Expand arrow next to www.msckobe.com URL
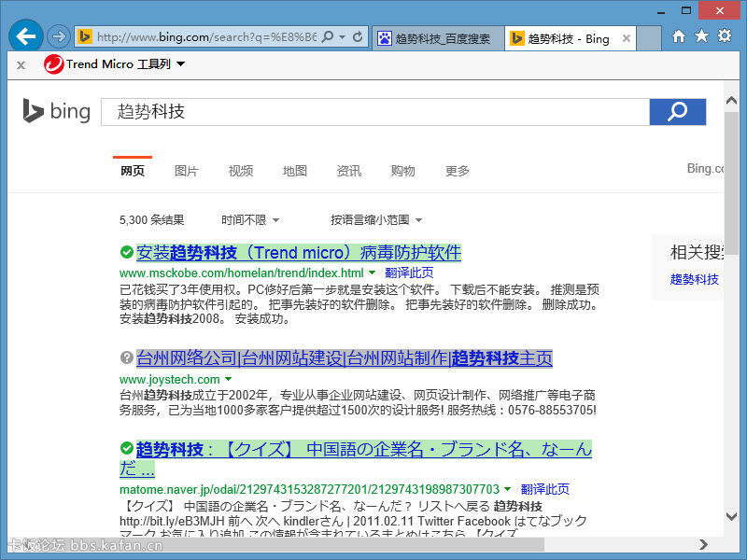 tap(372, 273)
